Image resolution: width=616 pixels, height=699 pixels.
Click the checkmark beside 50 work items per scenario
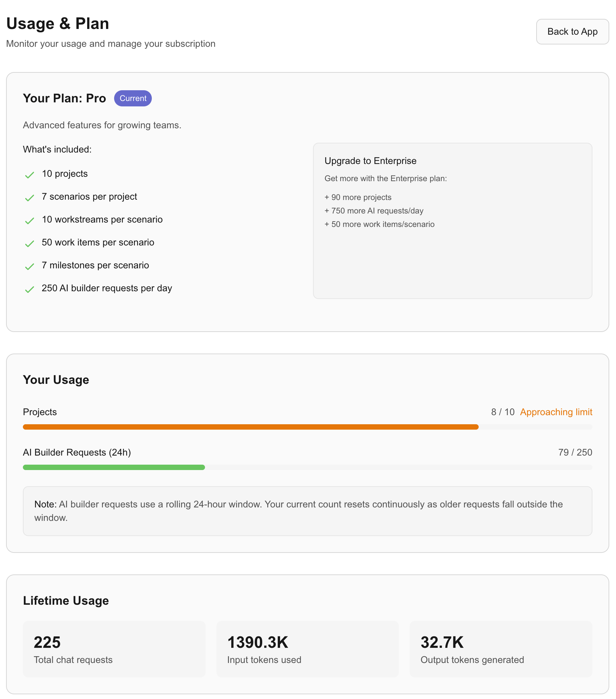coord(29,243)
